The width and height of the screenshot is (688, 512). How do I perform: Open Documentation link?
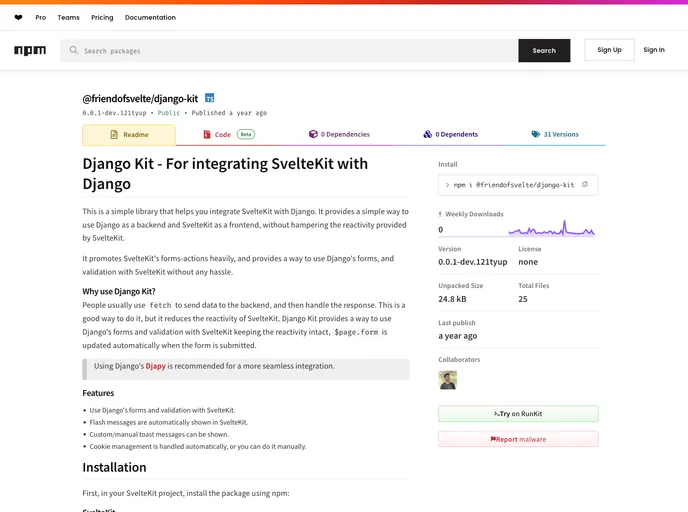click(x=150, y=18)
